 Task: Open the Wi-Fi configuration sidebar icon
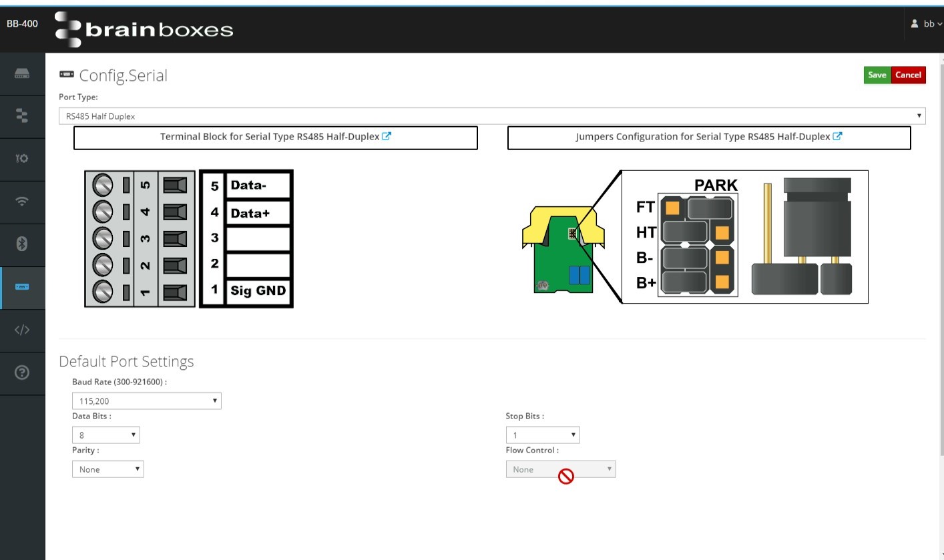22,202
